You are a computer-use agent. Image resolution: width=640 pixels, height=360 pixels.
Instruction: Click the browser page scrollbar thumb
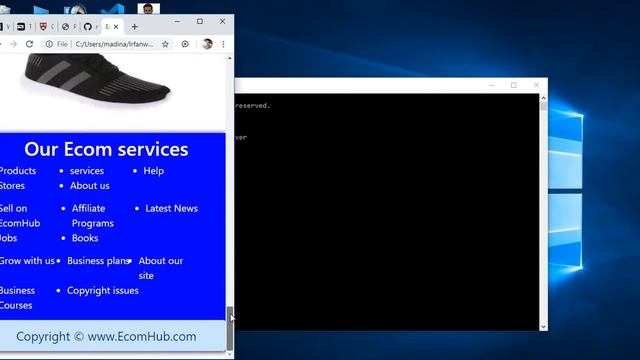(x=230, y=329)
